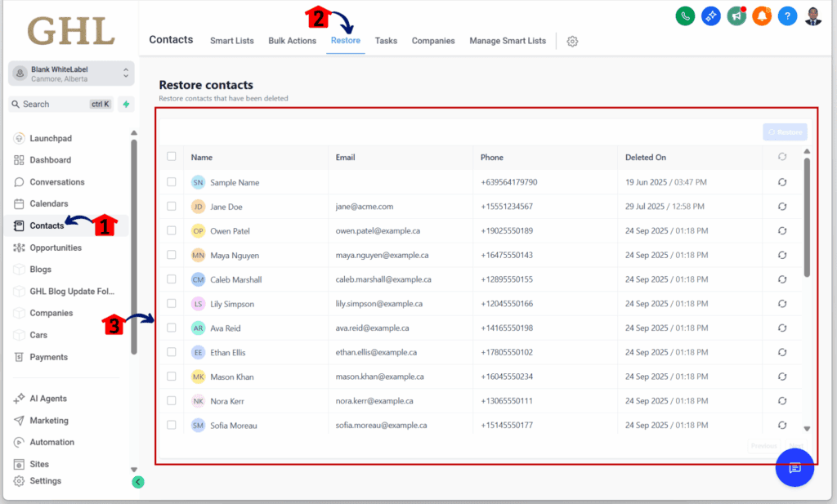Click the AI sparkle icon beside the search bar

[x=126, y=104]
